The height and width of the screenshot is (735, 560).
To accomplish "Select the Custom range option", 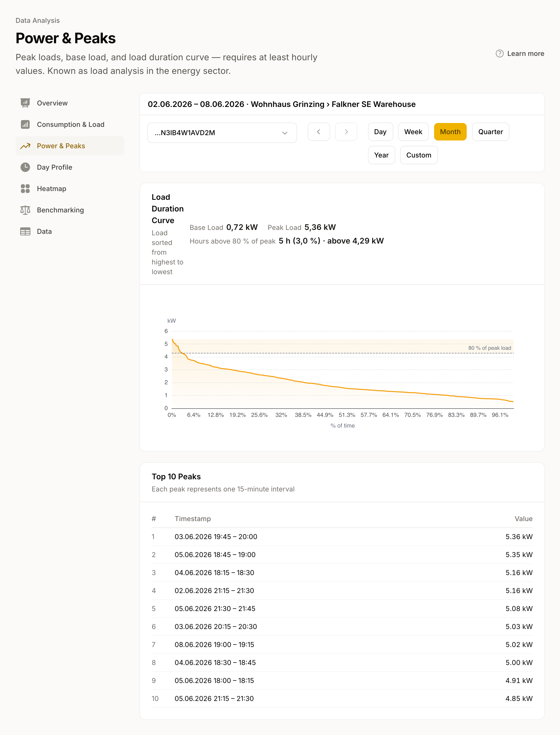I will pyautogui.click(x=419, y=155).
